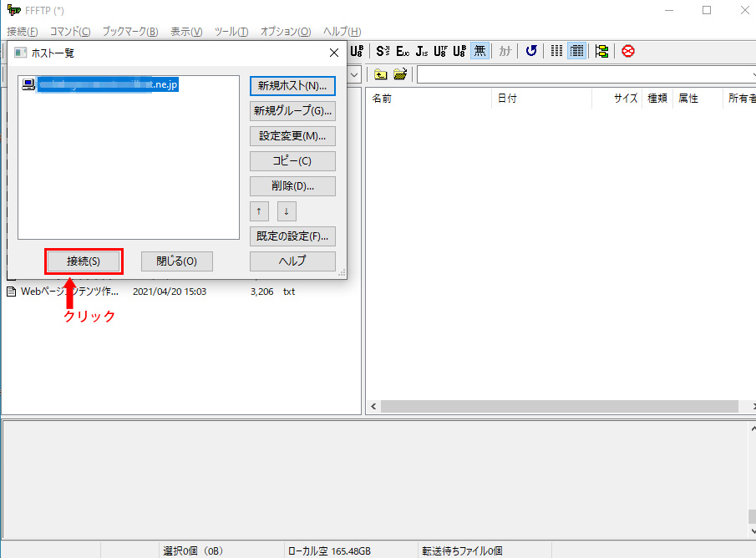Click the red abort transfer icon
Viewport: 756px width, 558px height.
coord(627,51)
